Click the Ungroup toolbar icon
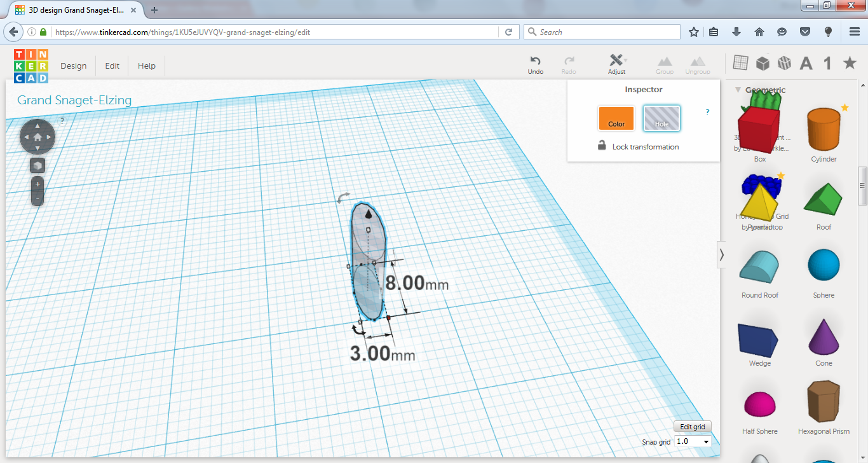The height and width of the screenshot is (463, 868). click(698, 65)
